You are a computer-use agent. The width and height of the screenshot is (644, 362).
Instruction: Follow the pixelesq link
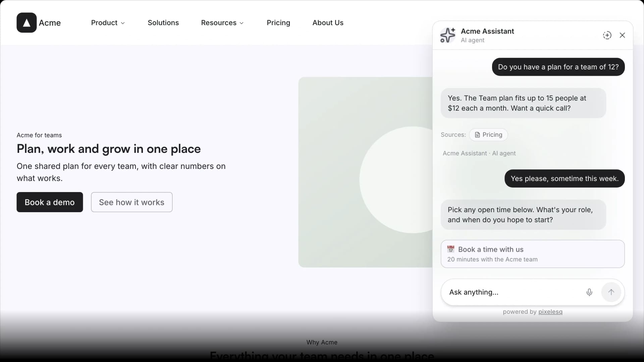(550, 312)
